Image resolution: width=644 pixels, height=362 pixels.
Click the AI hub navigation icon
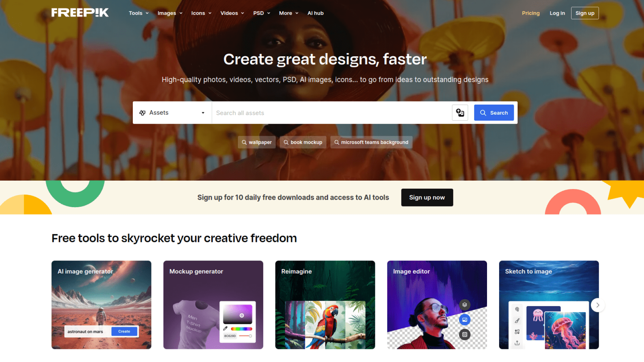[x=316, y=13]
